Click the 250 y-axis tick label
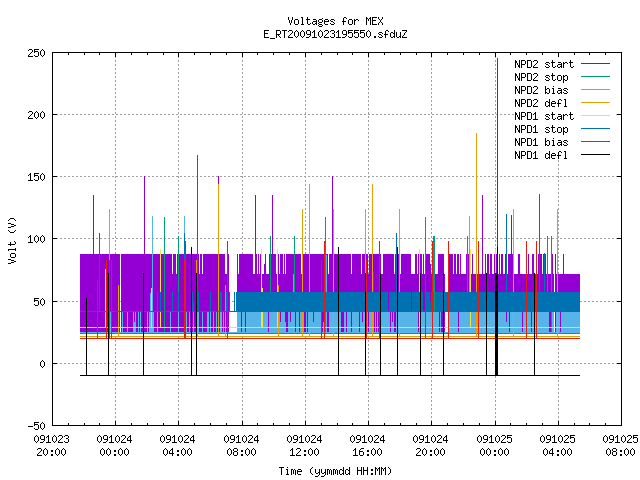 (x=36, y=53)
